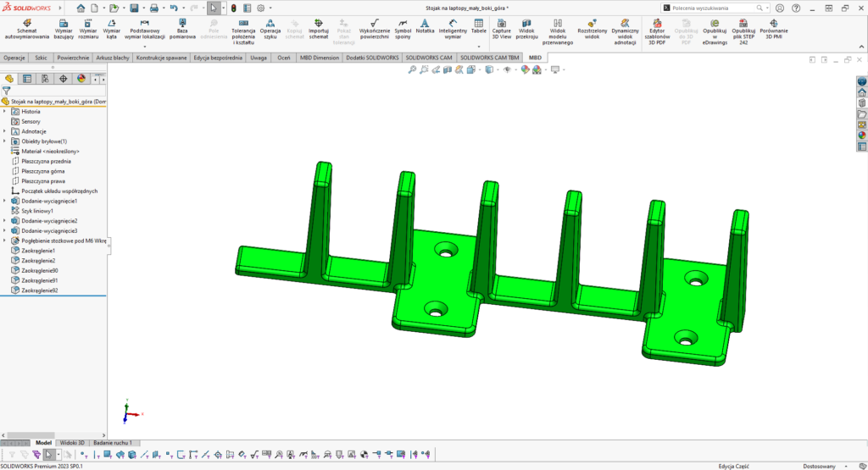The image size is (868, 470).
Task: Open the Edytor szablonów 3D PDF
Action: pos(656,29)
